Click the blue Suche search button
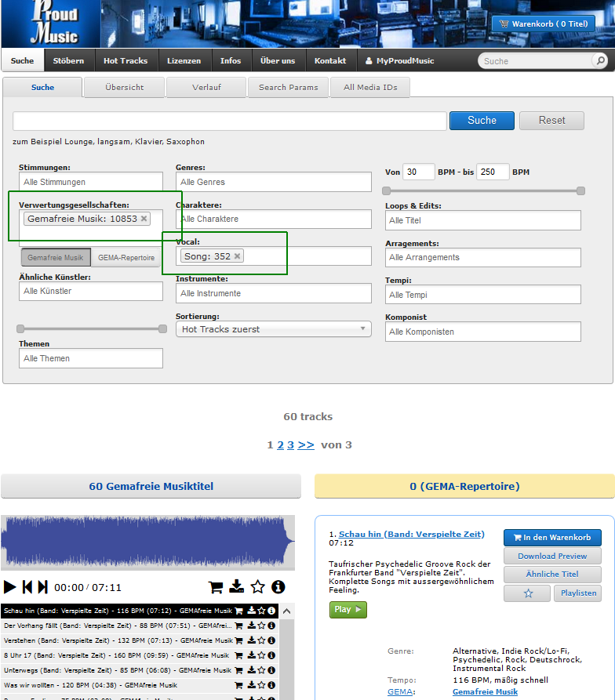The image size is (615, 700). point(482,121)
